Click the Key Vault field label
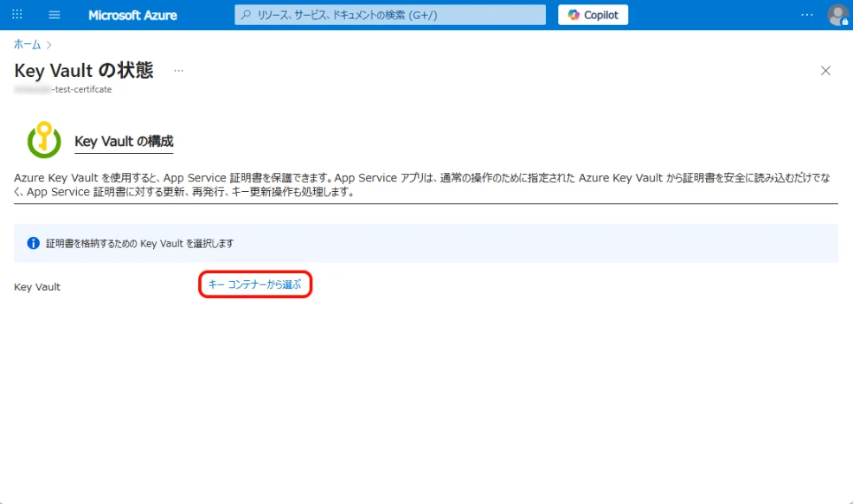Viewport: 853px width, 504px height. coord(37,286)
